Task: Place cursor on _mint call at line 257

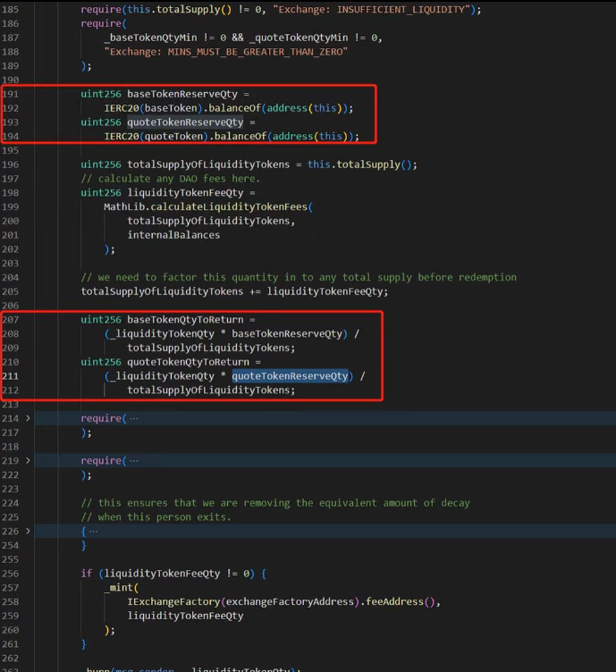Action: pos(119,587)
